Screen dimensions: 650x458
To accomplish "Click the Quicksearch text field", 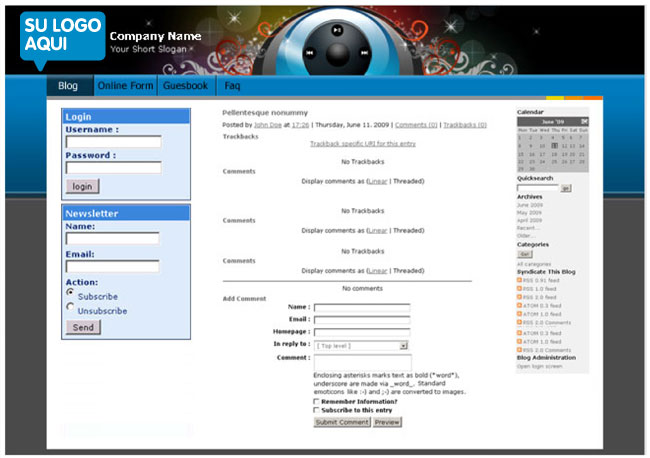I will pos(538,188).
